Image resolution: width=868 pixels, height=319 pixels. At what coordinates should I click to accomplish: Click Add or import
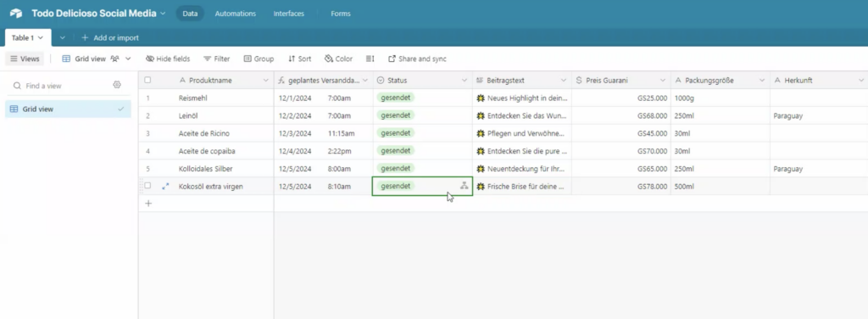[110, 37]
